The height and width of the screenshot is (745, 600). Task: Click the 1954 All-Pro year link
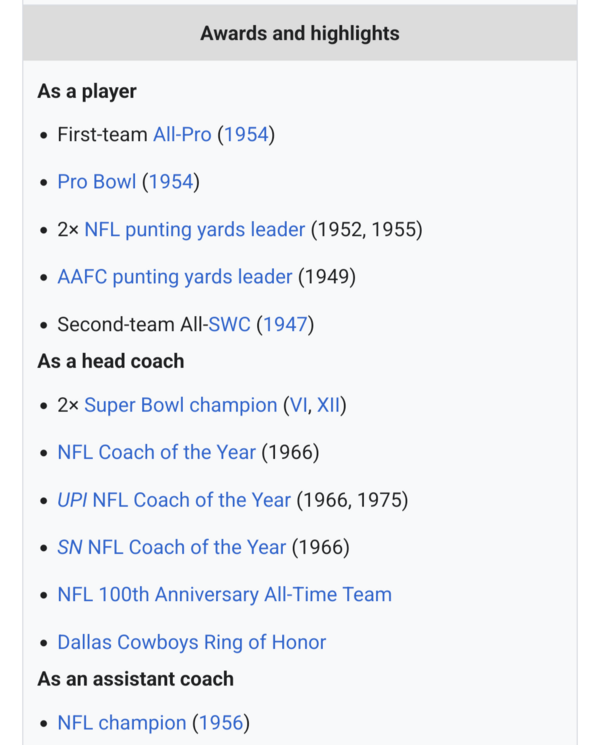point(246,135)
